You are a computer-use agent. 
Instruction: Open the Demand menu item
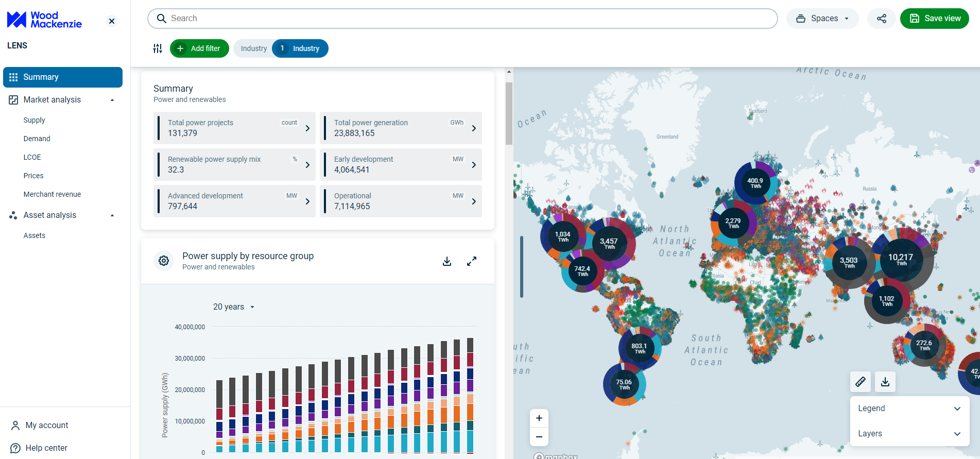(37, 139)
